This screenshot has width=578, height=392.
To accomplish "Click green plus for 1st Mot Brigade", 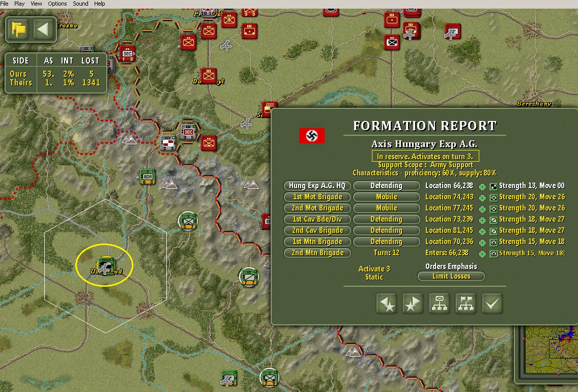I will 482,198.
